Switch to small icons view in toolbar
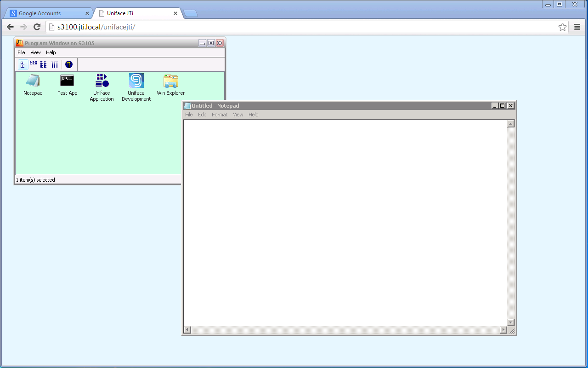588x368 pixels. tap(34, 64)
